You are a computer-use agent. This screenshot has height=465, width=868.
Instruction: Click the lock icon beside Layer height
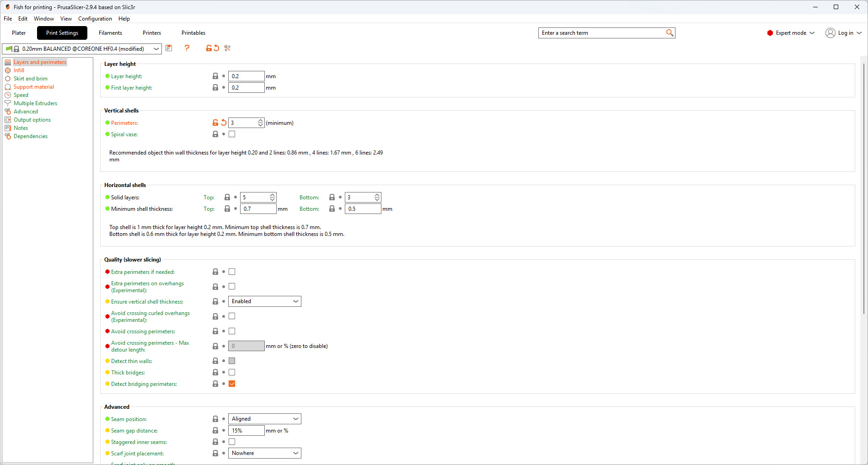point(215,76)
